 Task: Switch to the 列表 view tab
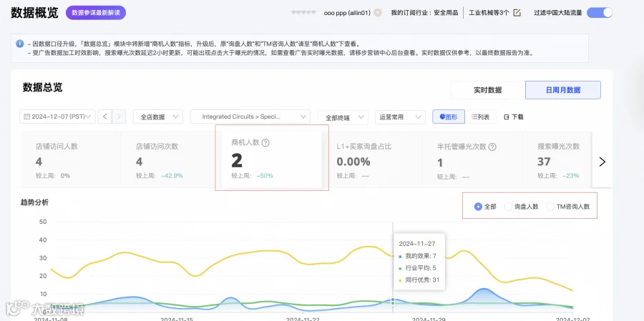(481, 117)
